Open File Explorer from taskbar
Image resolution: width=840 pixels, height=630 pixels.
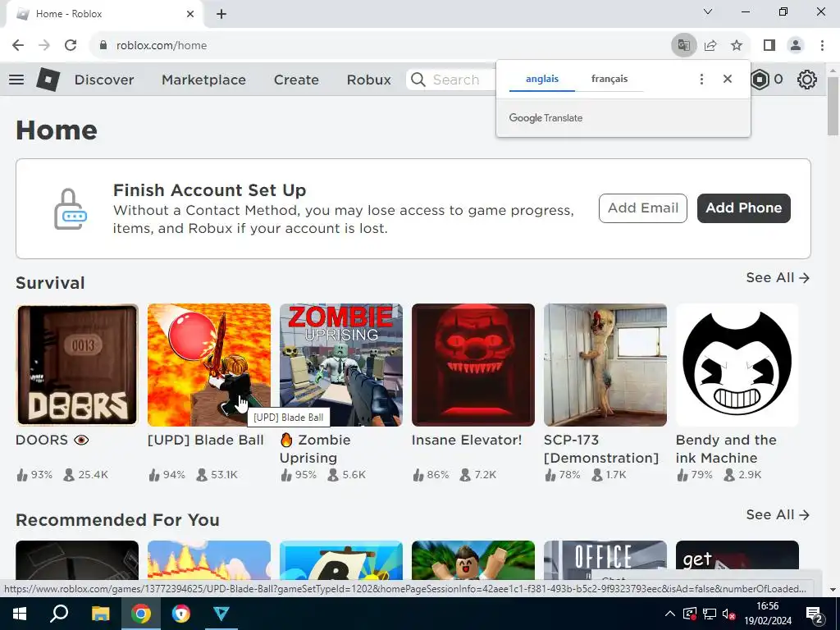coord(100,614)
